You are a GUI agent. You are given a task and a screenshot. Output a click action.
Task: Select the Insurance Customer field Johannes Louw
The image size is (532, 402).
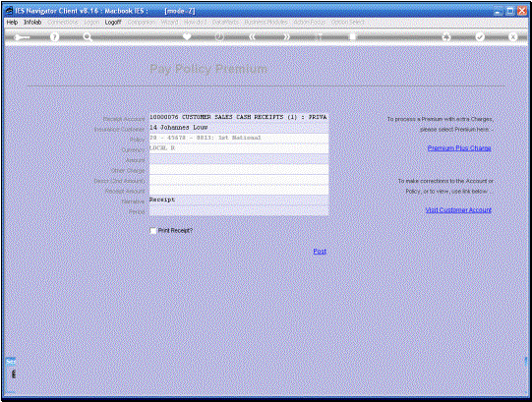pos(239,128)
